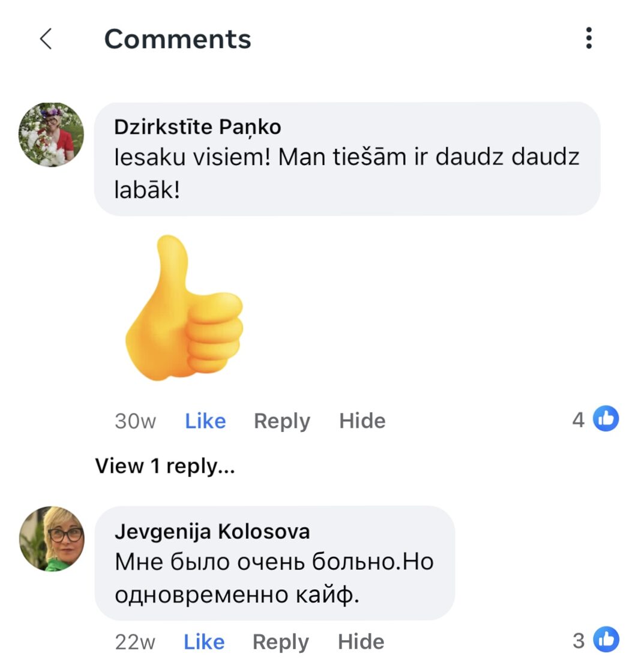
Task: Click the 30w timestamp
Action: [135, 421]
